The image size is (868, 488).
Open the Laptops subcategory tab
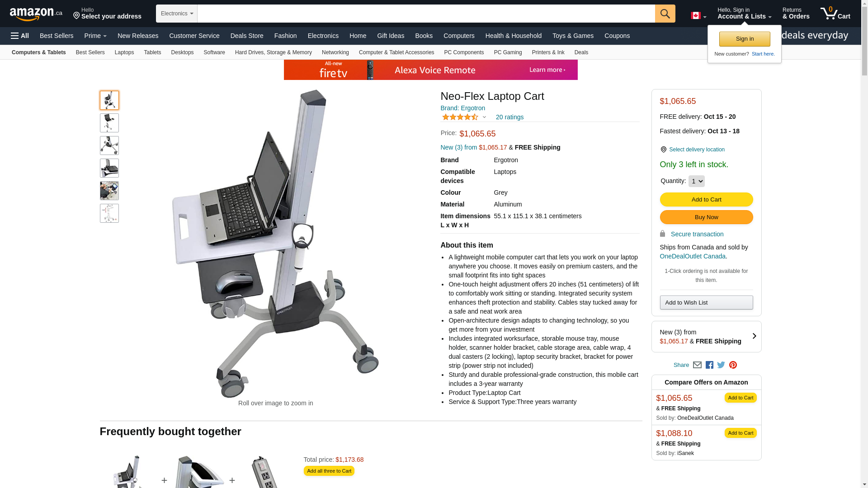124,52
